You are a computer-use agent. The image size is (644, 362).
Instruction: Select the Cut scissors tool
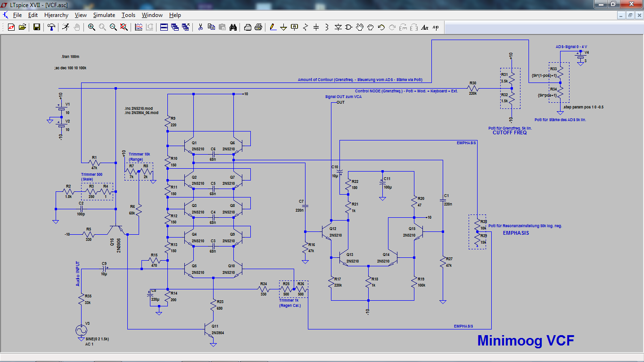pos(200,27)
